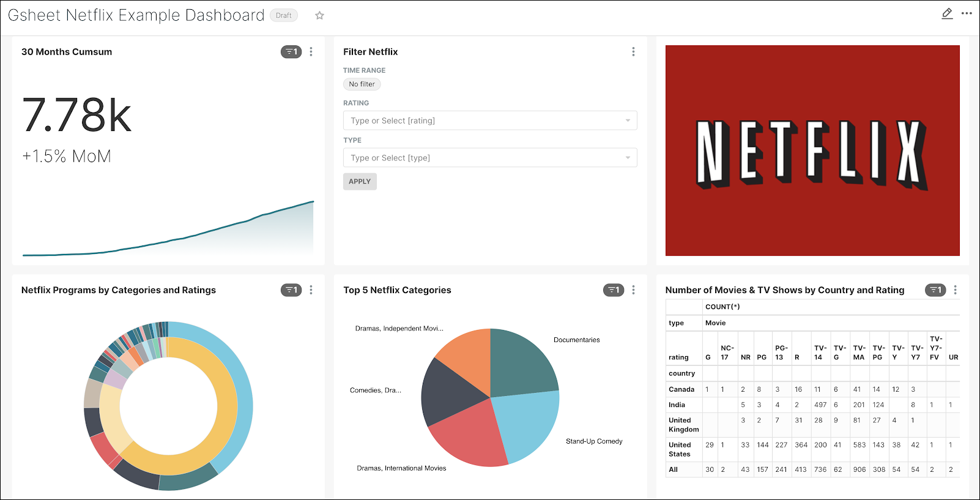Expand the rating dropdown arrow

coord(628,121)
